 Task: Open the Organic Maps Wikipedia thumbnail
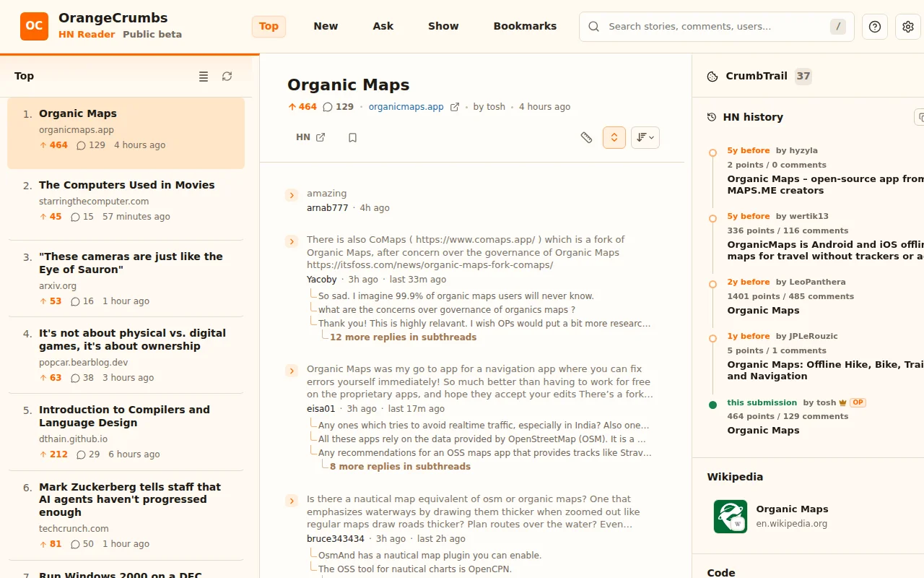(x=731, y=517)
